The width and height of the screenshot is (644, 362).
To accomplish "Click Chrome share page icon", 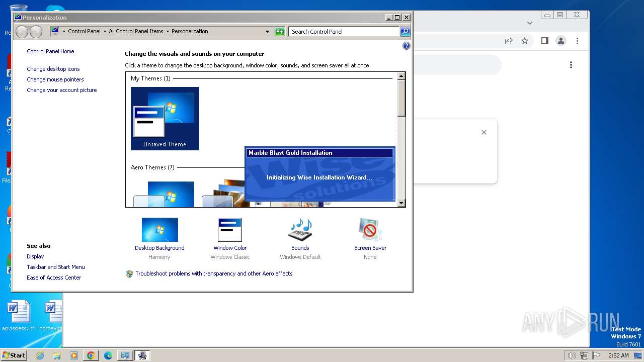I will tap(509, 41).
